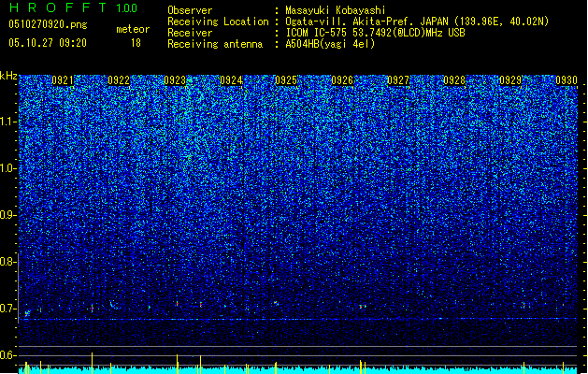Click the 1.0 frequency axis label
588x374 pixels.
tap(7, 168)
